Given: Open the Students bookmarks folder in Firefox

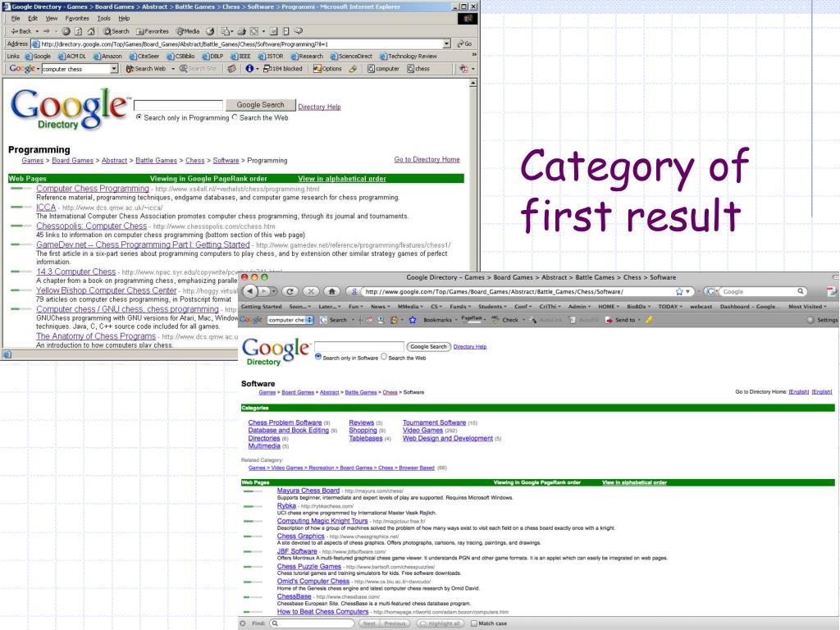Looking at the screenshot, I should tap(492, 307).
